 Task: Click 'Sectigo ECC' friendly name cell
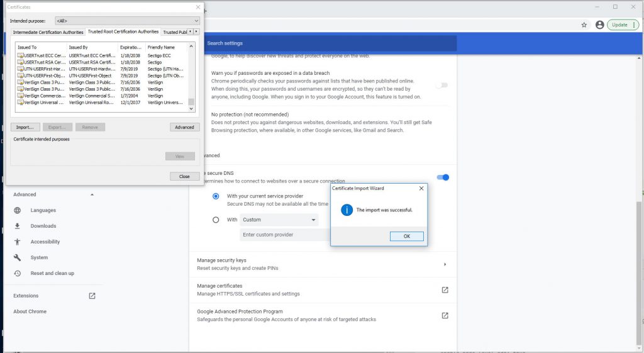pos(159,55)
